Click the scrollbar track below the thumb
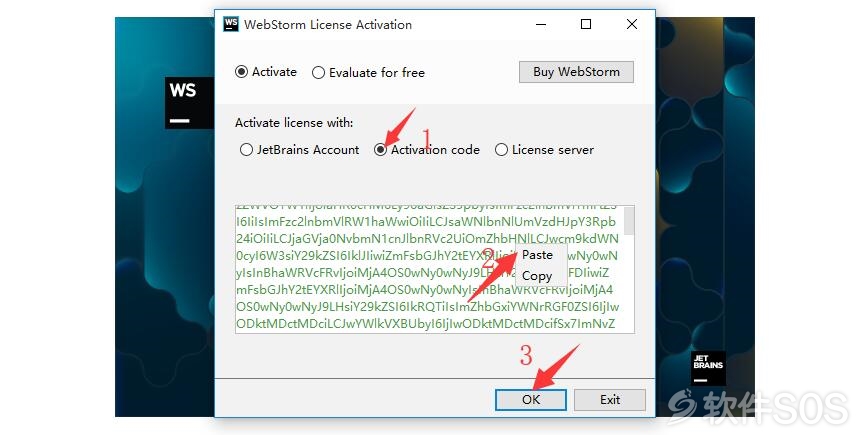This screenshot has height=435, width=862. click(629, 283)
